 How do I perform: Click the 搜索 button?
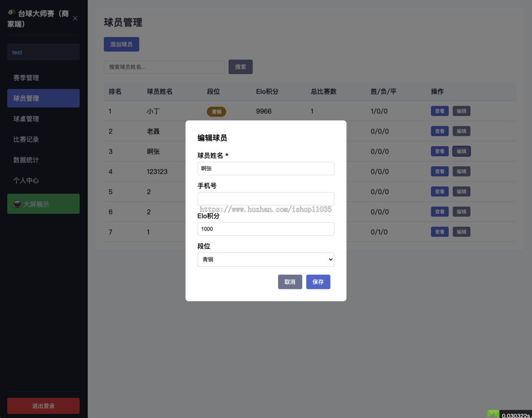241,67
